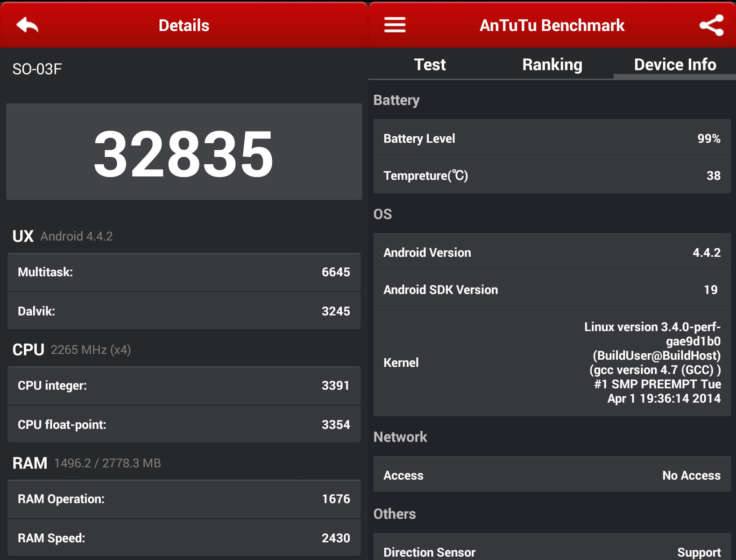Tap the Others section heading
The height and width of the screenshot is (560, 736).
click(x=395, y=514)
